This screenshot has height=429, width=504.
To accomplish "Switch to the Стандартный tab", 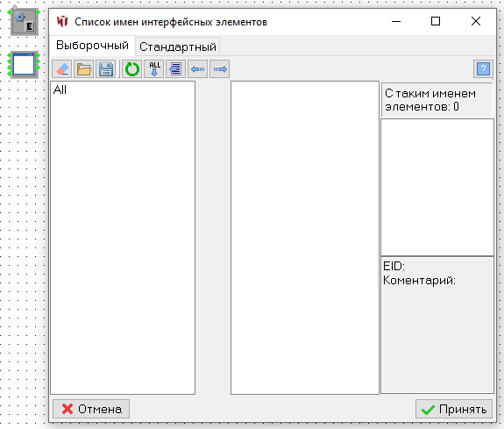I will click(x=178, y=47).
